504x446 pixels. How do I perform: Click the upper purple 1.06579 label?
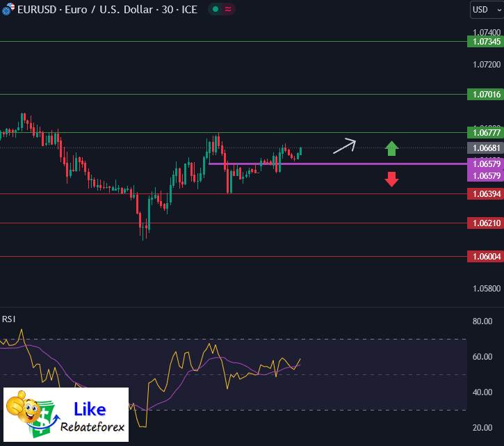485,164
